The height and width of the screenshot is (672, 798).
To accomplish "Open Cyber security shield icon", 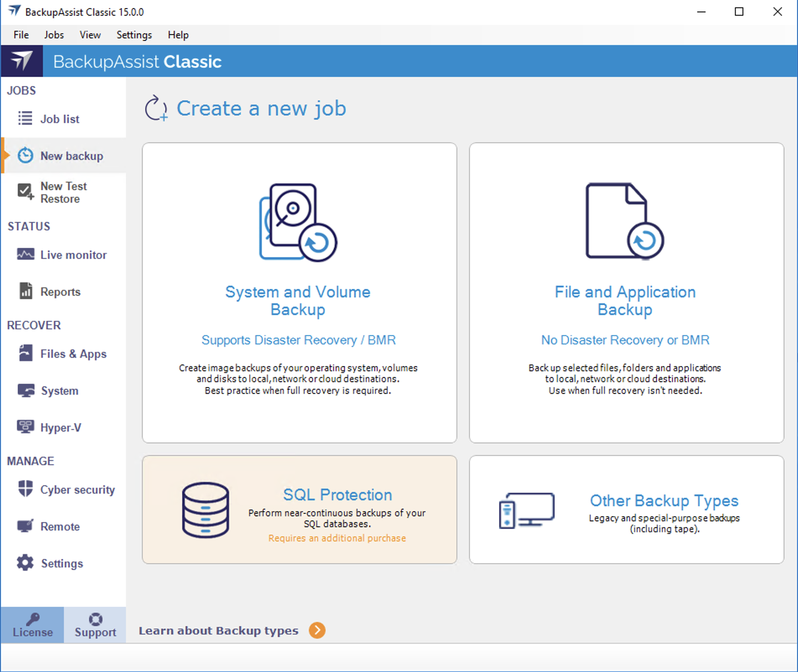I will (x=26, y=489).
